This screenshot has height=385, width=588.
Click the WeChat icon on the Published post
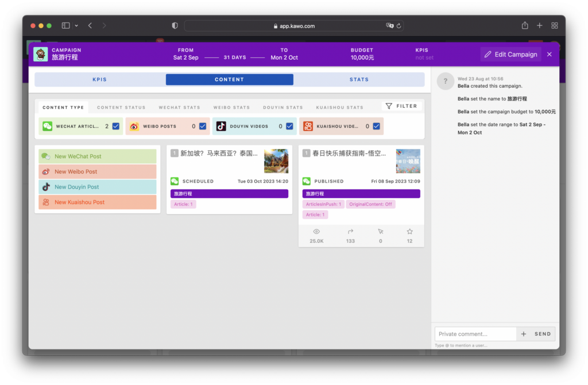(307, 181)
